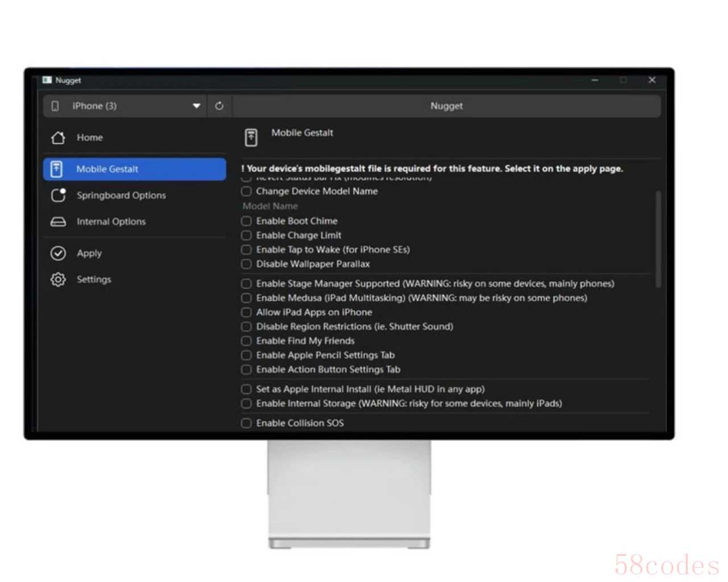Image resolution: width=728 pixels, height=582 pixels.
Task: Enable Tap to Wake for iPhone SEs
Action: (246, 250)
